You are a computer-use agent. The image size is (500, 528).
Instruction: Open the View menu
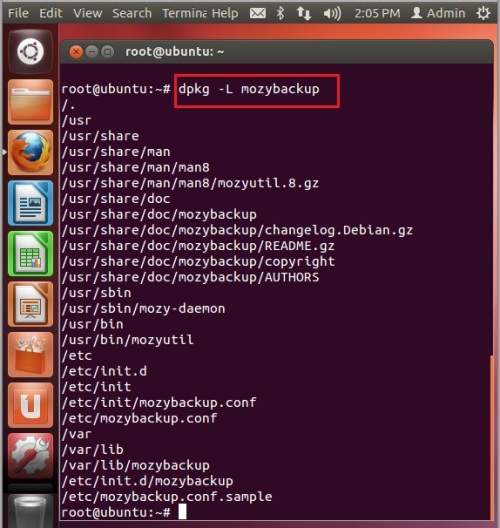[x=88, y=13]
